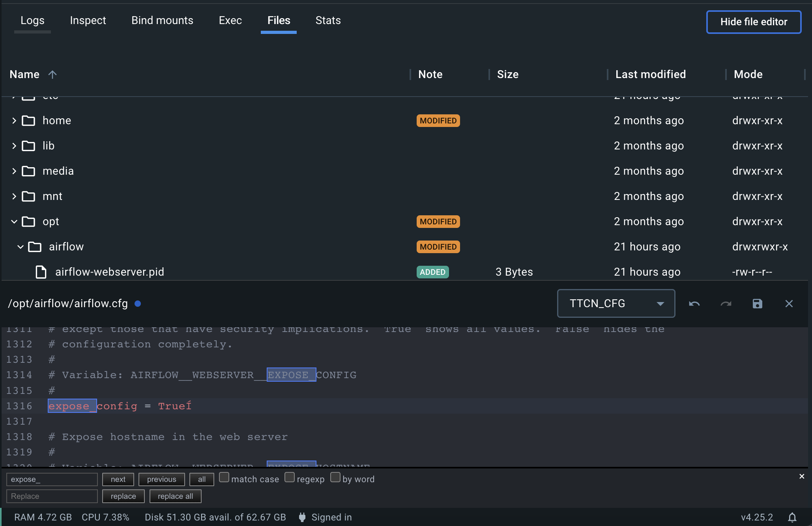This screenshot has height=526, width=812.
Task: Expand the mnt folder
Action: 14,196
